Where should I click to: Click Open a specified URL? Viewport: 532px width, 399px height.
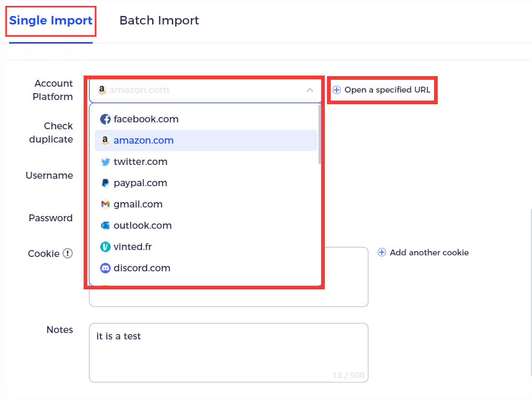[x=382, y=89]
